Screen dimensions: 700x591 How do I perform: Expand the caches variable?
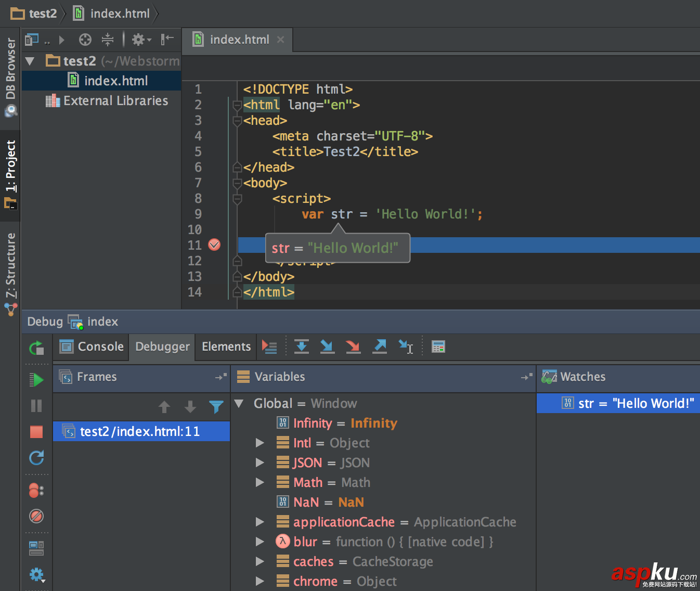pos(260,562)
